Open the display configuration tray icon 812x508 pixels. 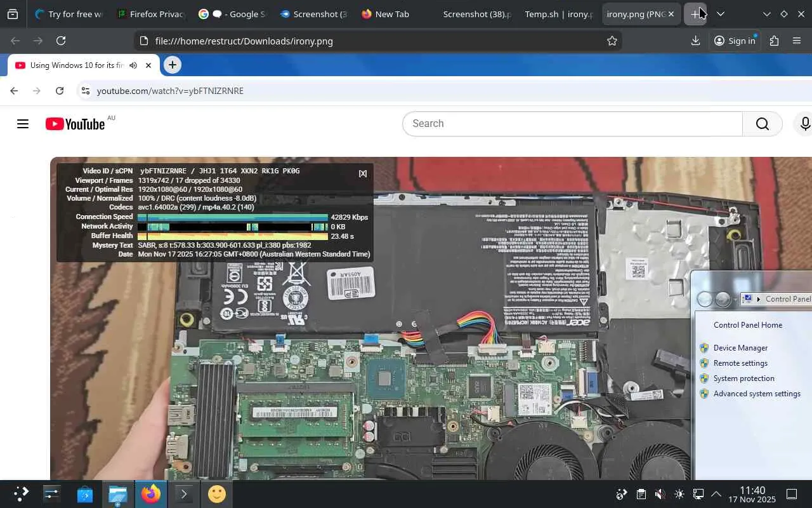(x=698, y=494)
